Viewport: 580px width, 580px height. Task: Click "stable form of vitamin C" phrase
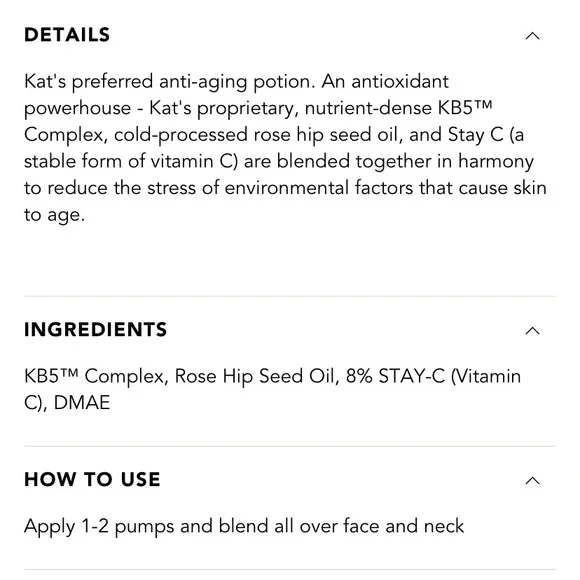click(131, 162)
